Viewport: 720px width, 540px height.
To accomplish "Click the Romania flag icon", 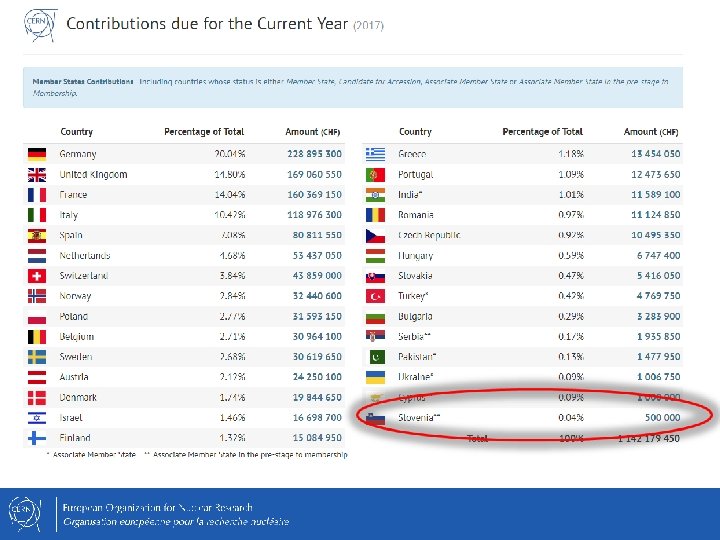I will tap(375, 215).
